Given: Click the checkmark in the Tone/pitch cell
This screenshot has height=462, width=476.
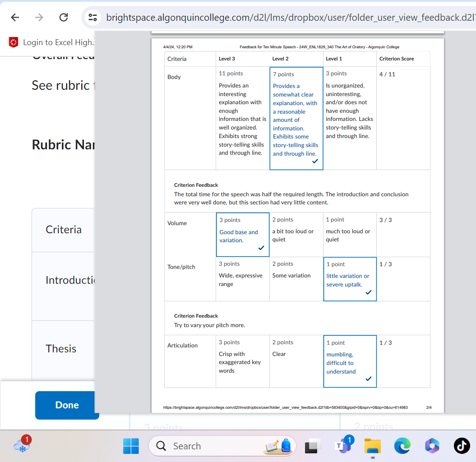Looking at the screenshot, I should pos(369,292).
